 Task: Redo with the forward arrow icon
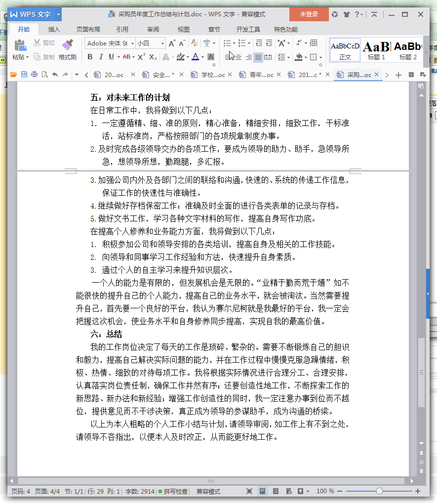(66, 75)
